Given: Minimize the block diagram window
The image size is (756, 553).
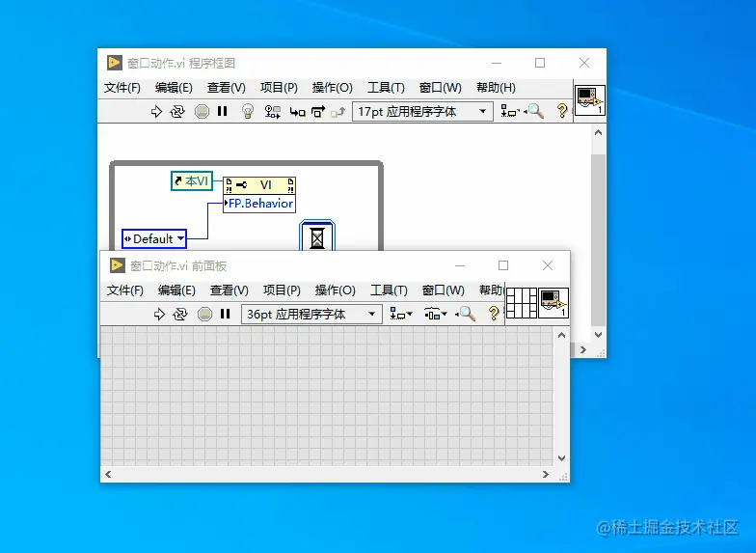Looking at the screenshot, I should [497, 63].
